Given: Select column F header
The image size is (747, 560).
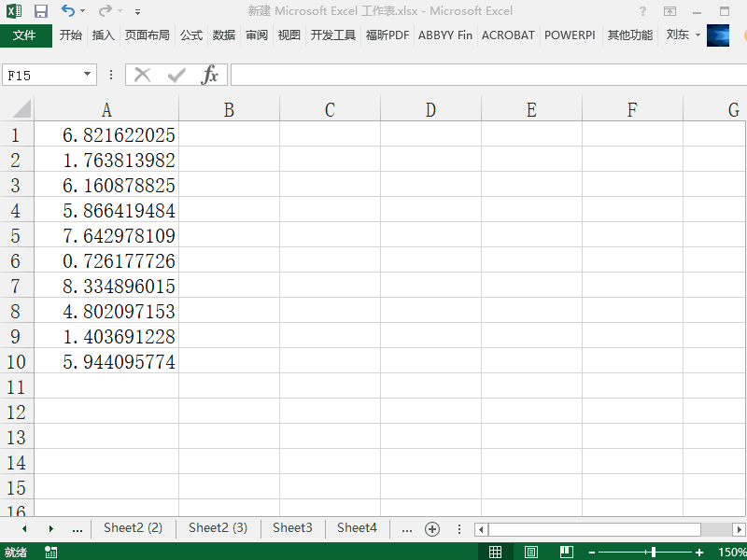Looking at the screenshot, I should pyautogui.click(x=632, y=109).
